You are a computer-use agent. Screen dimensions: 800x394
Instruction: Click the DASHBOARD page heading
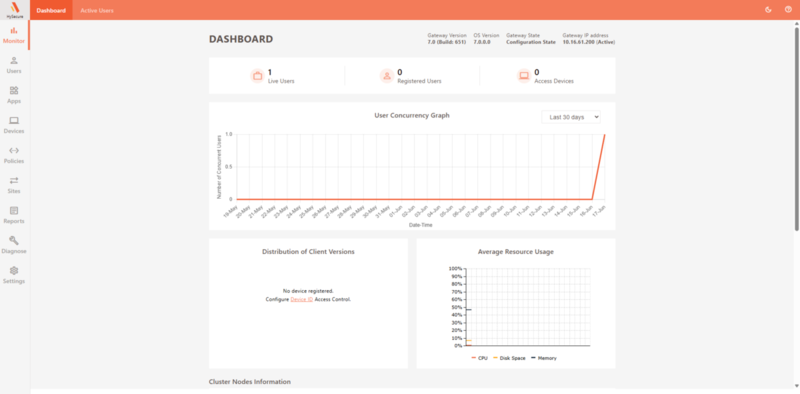click(241, 39)
